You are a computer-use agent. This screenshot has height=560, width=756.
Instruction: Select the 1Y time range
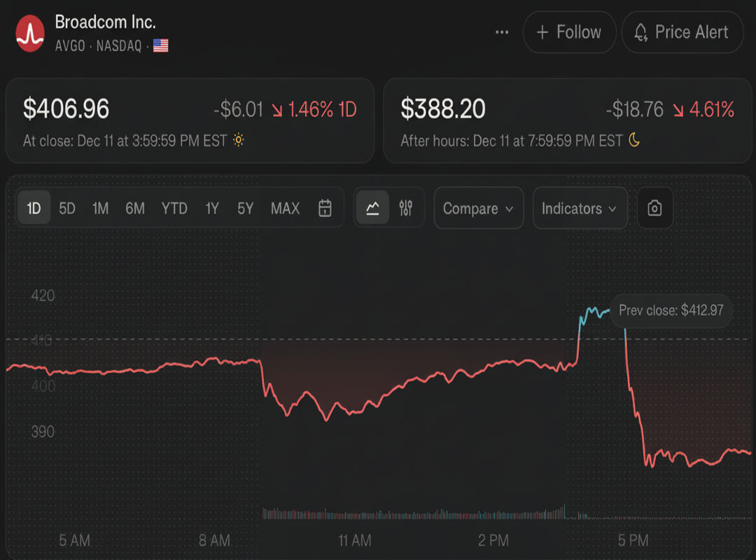coord(212,208)
